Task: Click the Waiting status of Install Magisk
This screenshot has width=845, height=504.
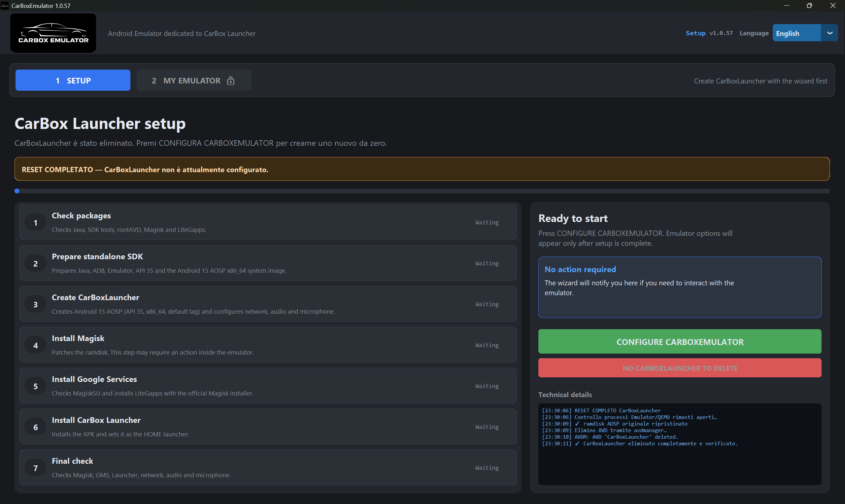Action: point(487,345)
